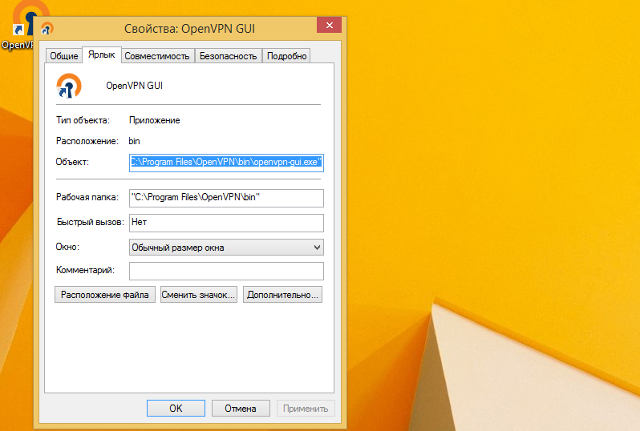Open the Совместимость tab
This screenshot has width=640, height=431.
(157, 56)
